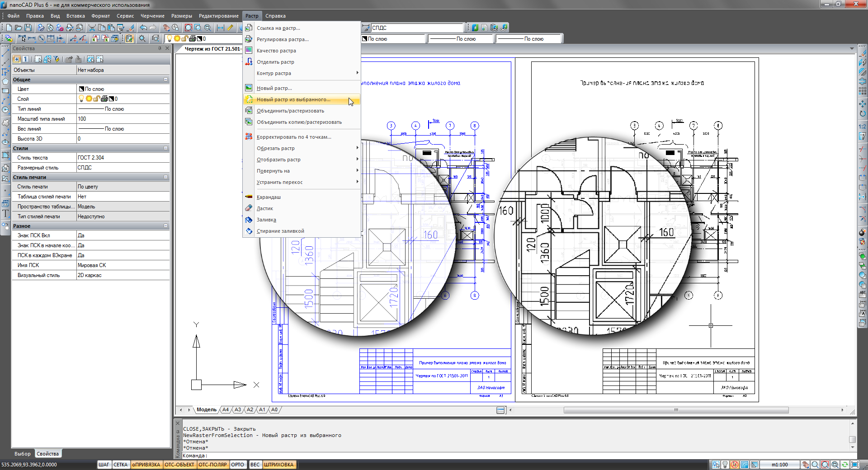Click the regenerate green arrows icon in status bar

click(x=844, y=465)
